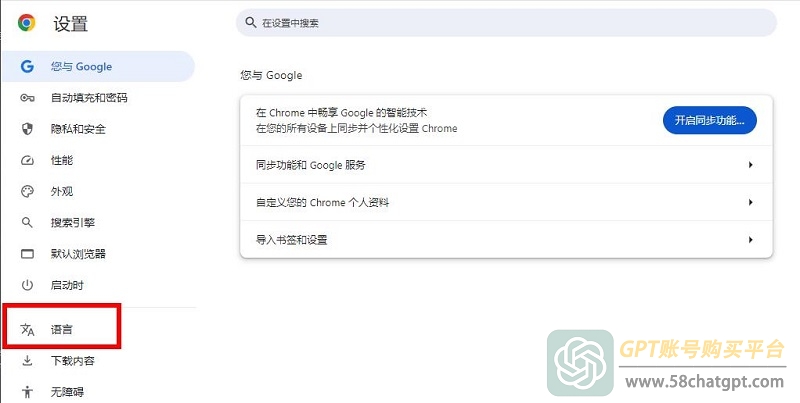This screenshot has width=800, height=403.
Task: Click text 在 Chrome 中畅享 Google 的智能技术
Action: coord(341,113)
